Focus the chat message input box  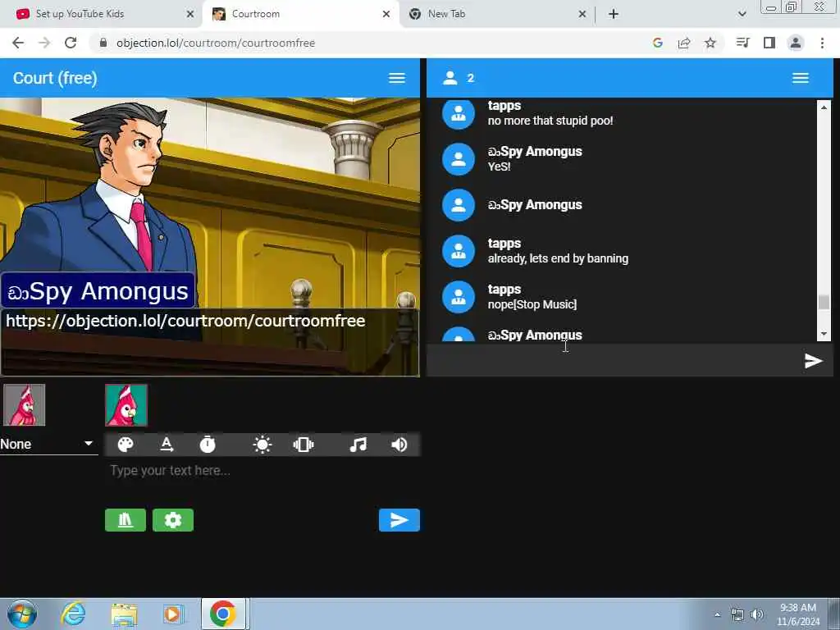point(614,361)
